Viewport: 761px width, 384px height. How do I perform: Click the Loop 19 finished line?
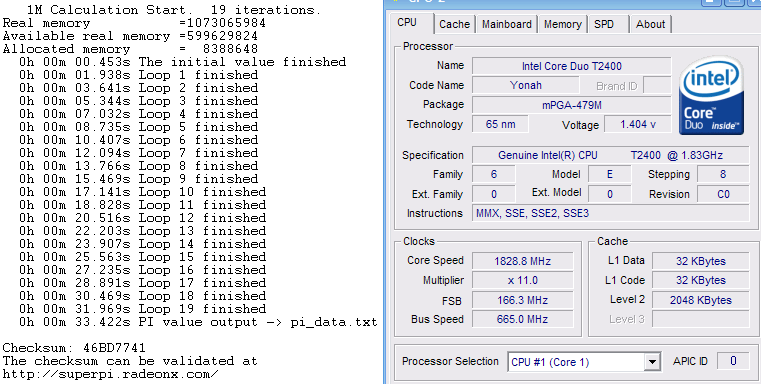click(x=143, y=309)
